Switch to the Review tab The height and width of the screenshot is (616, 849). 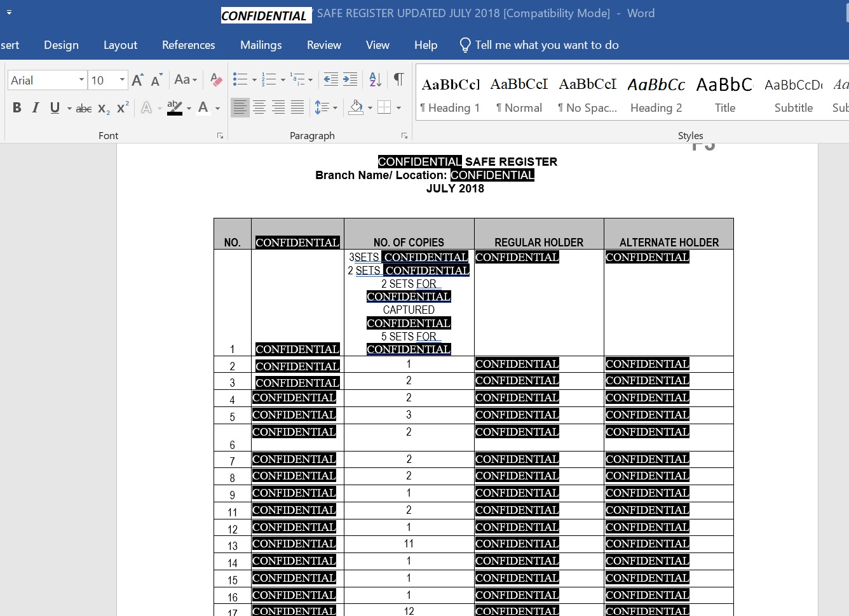(x=324, y=45)
